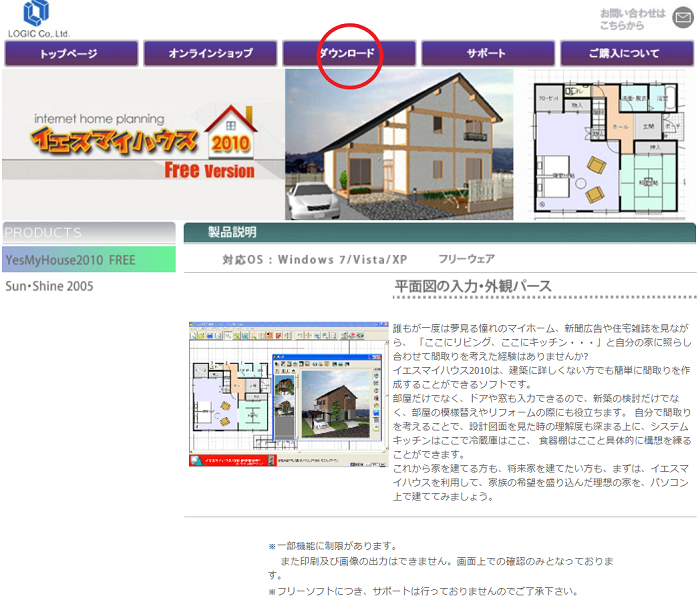Open the トップページ navigation tab

pos(71,54)
